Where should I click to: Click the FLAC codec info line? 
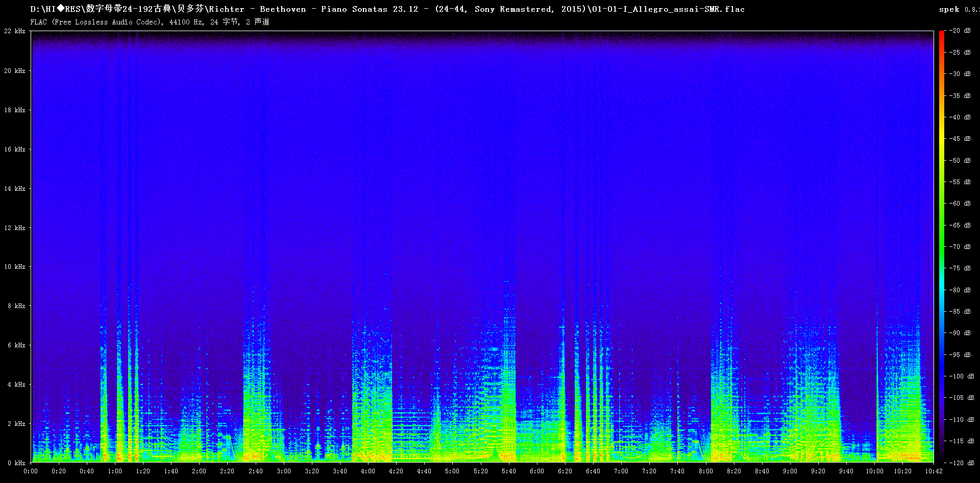[x=150, y=22]
